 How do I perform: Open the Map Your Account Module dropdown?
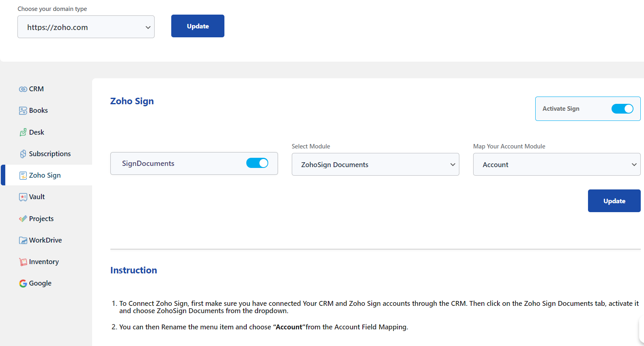557,164
